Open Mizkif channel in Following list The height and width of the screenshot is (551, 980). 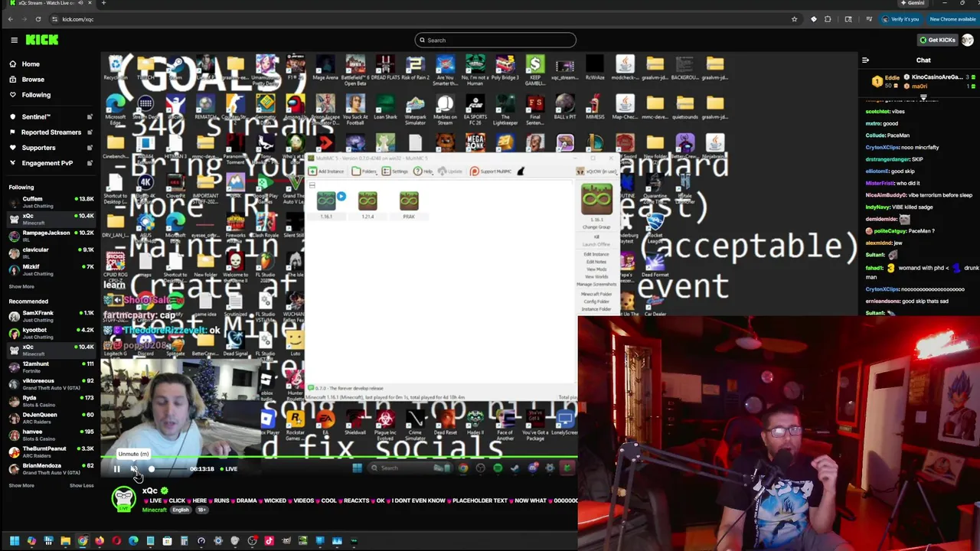coord(51,270)
